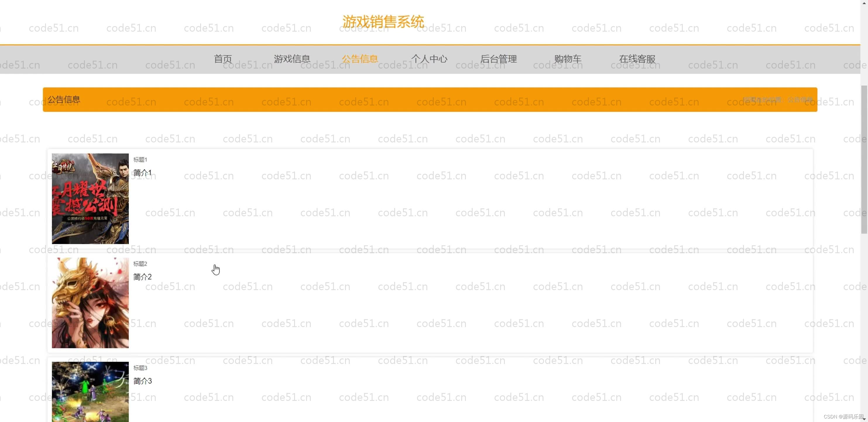Open 个人中心 from the navigation bar
Viewport: 868px width, 422px height.
430,59
